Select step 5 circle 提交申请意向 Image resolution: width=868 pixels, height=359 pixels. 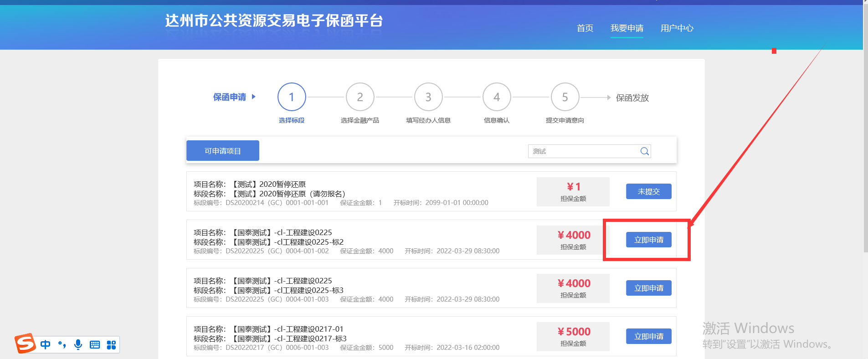(565, 97)
